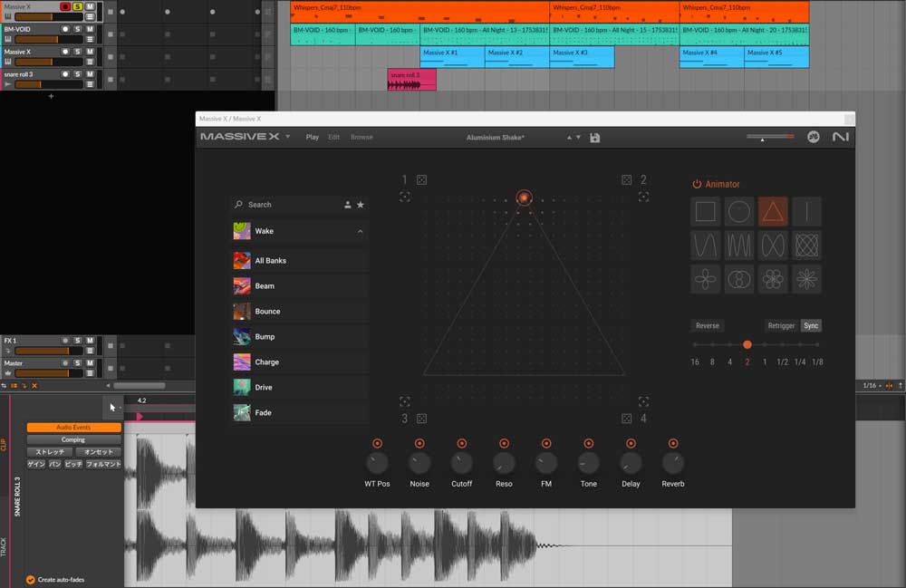Go to previous preset with up arrow

coord(569,138)
